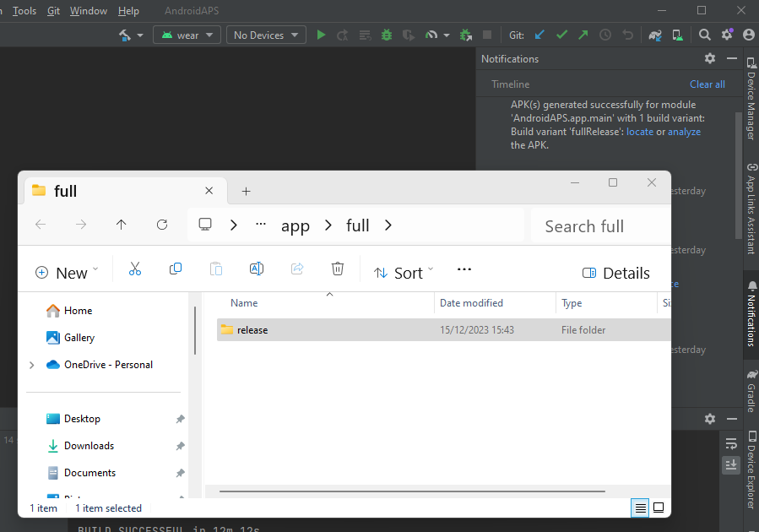Click the Stop square icon
This screenshot has height=532, width=759.
pos(487,35)
